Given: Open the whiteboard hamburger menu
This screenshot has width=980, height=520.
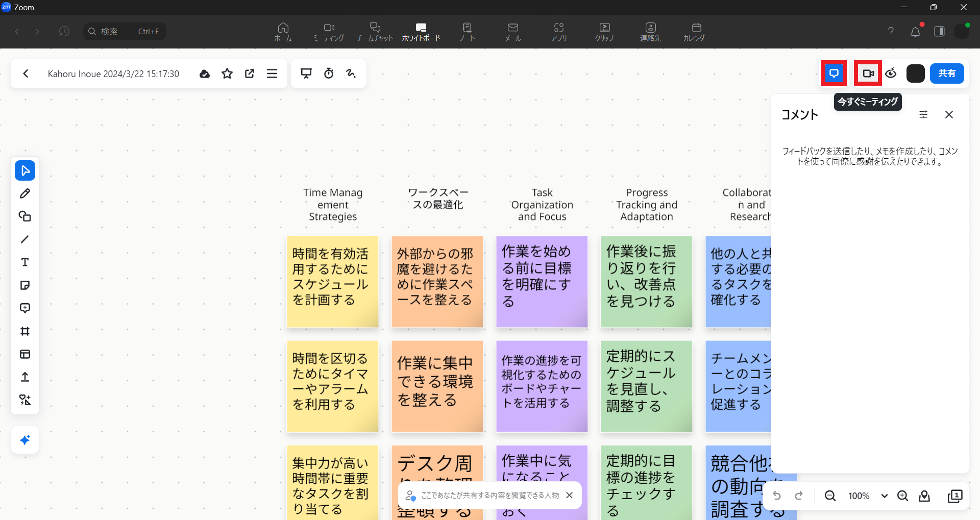Looking at the screenshot, I should (272, 73).
